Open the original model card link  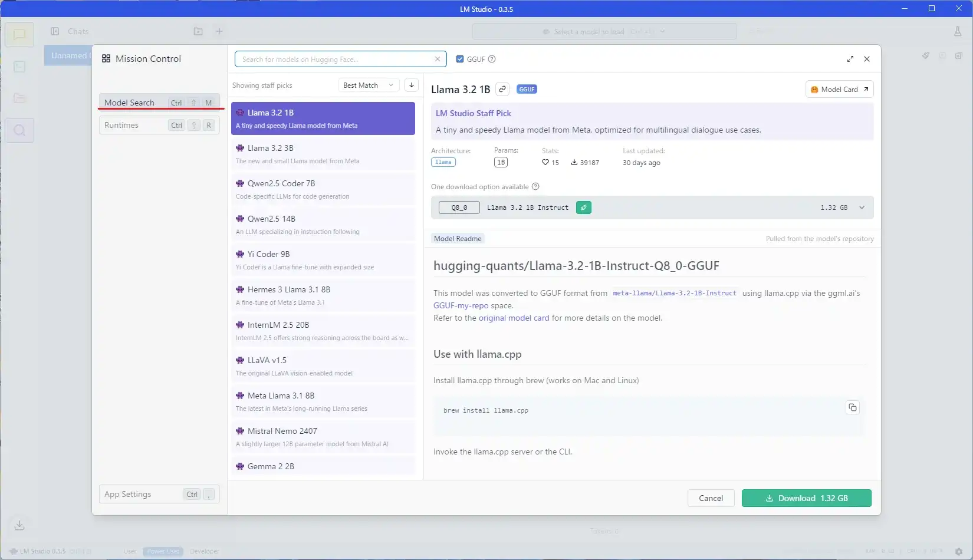[x=513, y=318]
